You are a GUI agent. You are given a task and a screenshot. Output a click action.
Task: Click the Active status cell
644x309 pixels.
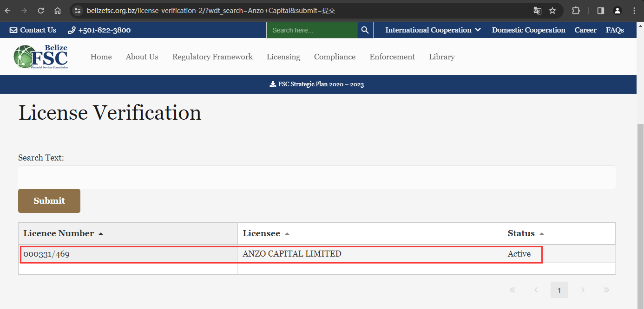click(x=559, y=254)
